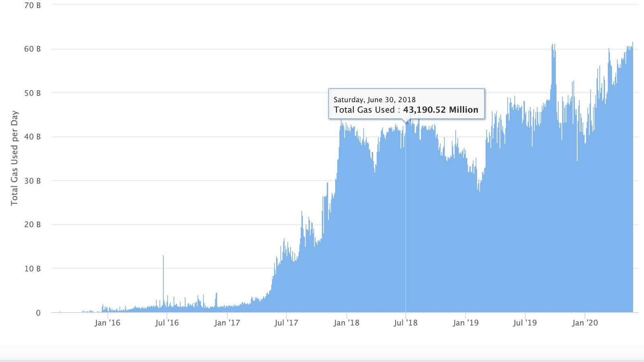Image resolution: width=644 pixels, height=362 pixels.
Task: Click the '10 B' y-axis label
Action: pyautogui.click(x=32, y=269)
